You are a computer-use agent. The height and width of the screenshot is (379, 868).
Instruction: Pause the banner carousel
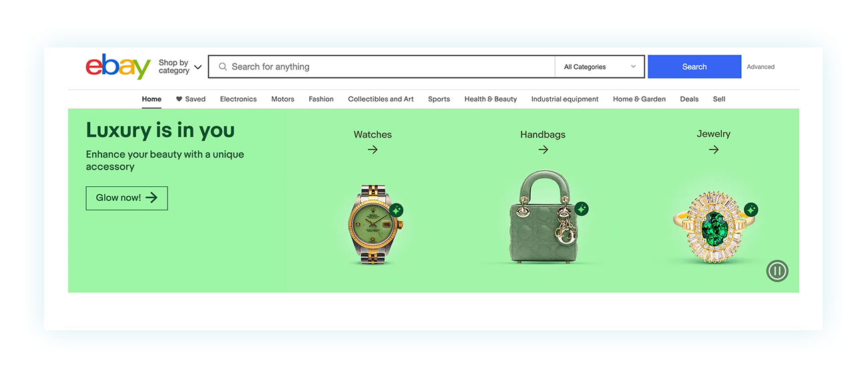click(777, 271)
